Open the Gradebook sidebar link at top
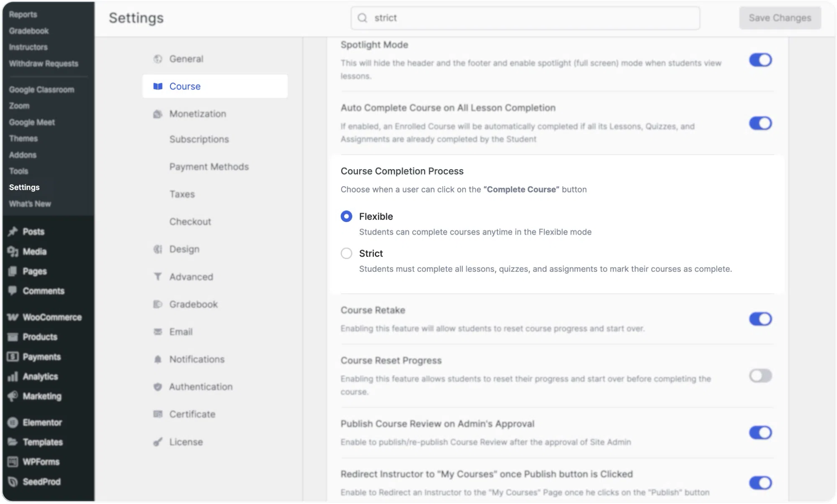Viewport: 837px width, 504px height. (x=28, y=31)
